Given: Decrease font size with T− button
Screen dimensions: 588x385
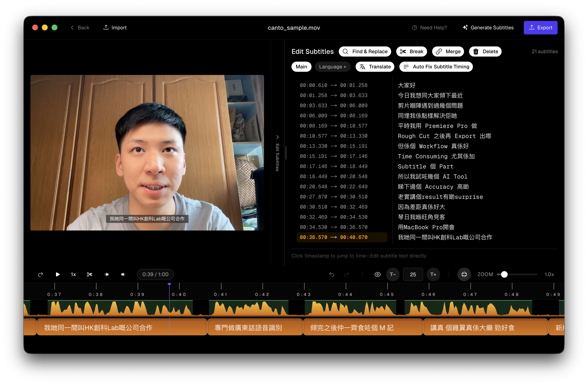Looking at the screenshot, I should tap(393, 274).
